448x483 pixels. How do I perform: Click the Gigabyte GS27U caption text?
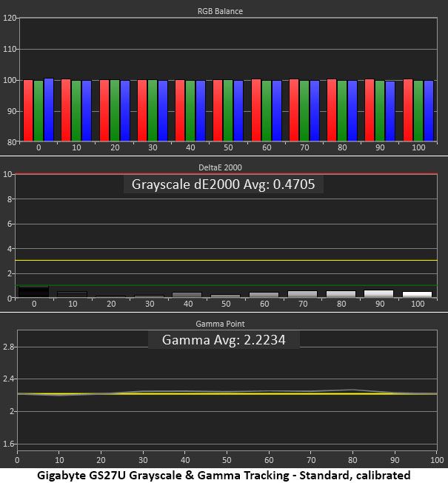224,476
